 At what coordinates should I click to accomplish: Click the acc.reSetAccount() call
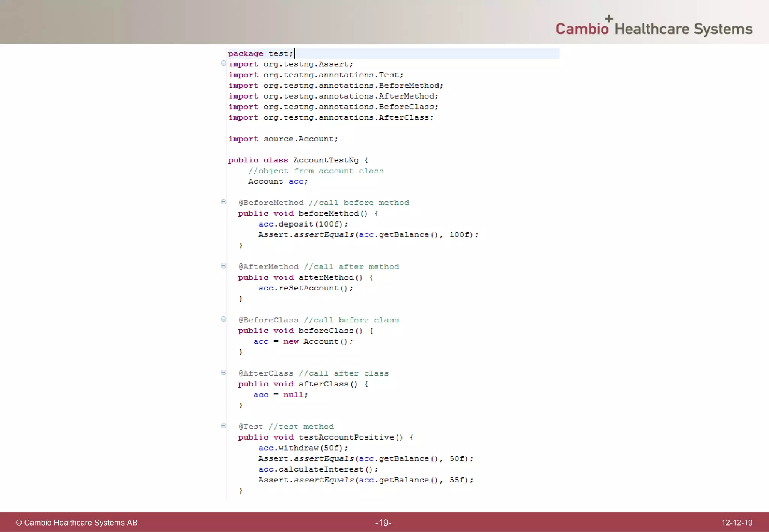click(305, 288)
